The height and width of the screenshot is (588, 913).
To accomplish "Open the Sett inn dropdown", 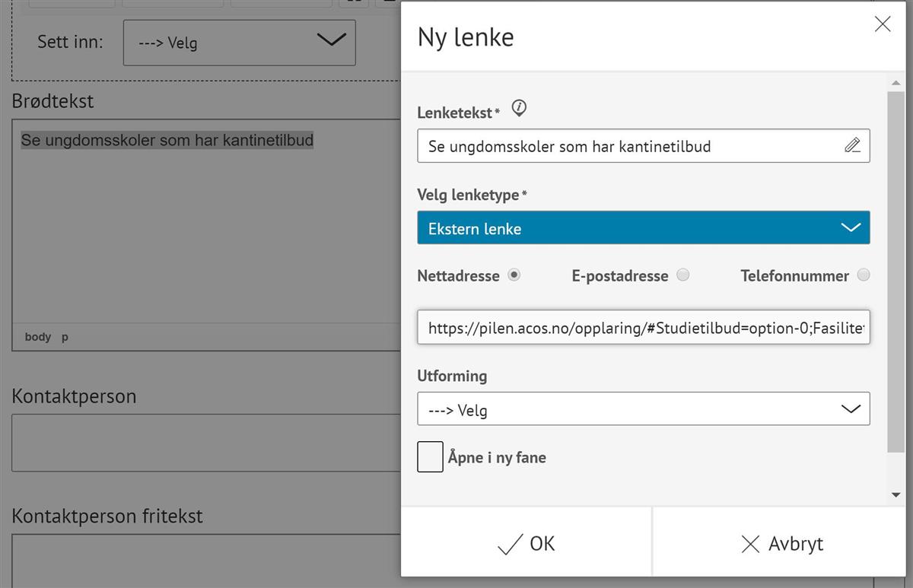I will (x=239, y=42).
